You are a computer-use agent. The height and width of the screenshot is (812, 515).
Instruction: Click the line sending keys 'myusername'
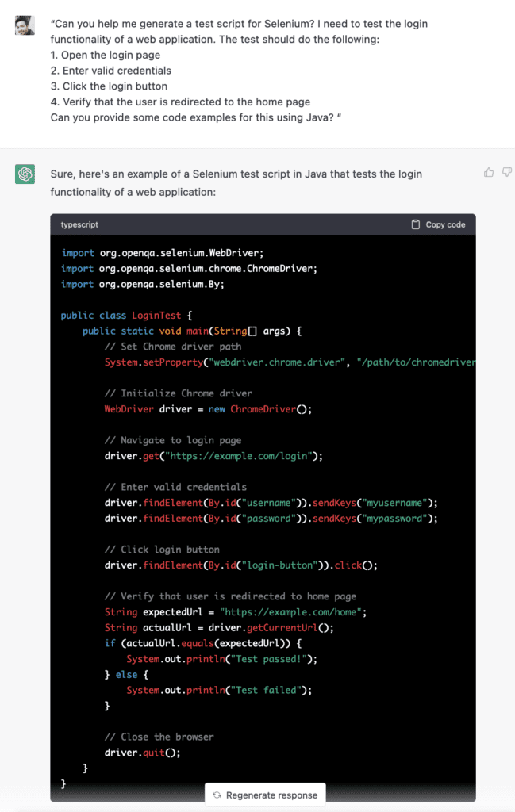[x=271, y=502]
